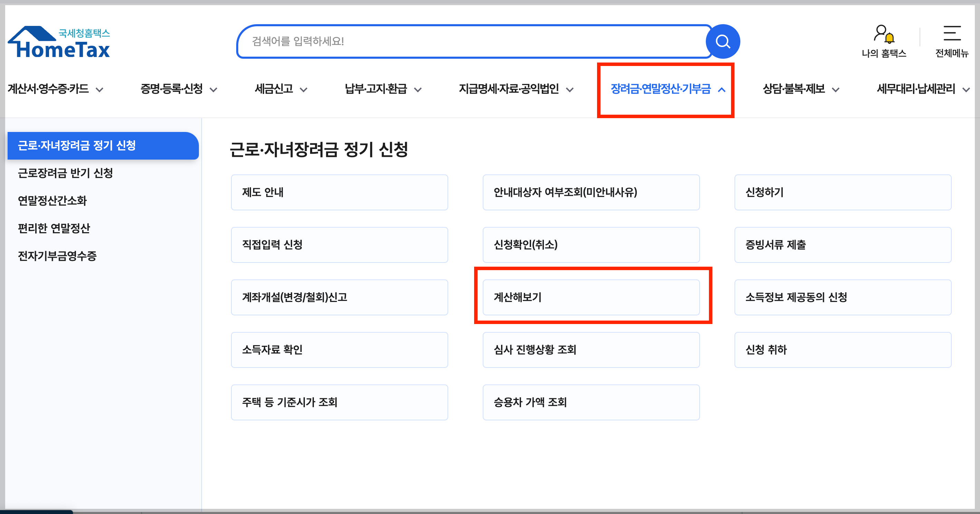Open 심사 진행상황 조회 link

click(591, 350)
